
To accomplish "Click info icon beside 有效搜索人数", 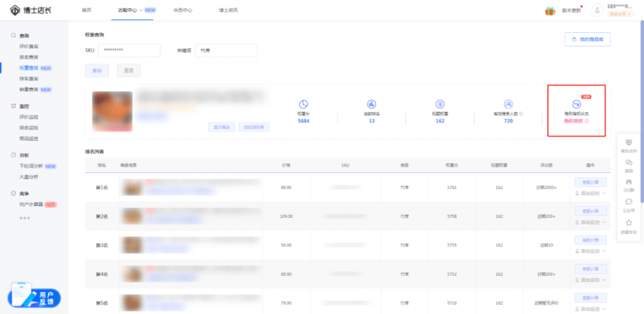I will [521, 114].
